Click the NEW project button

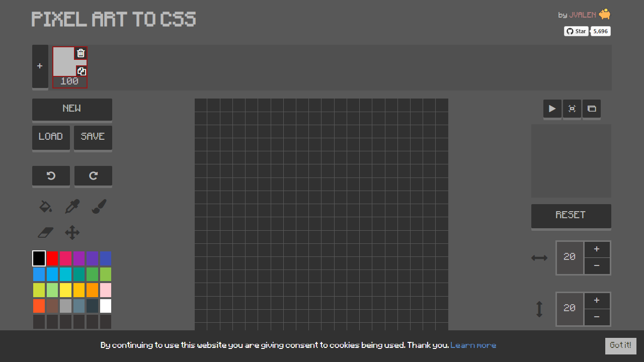72,109
